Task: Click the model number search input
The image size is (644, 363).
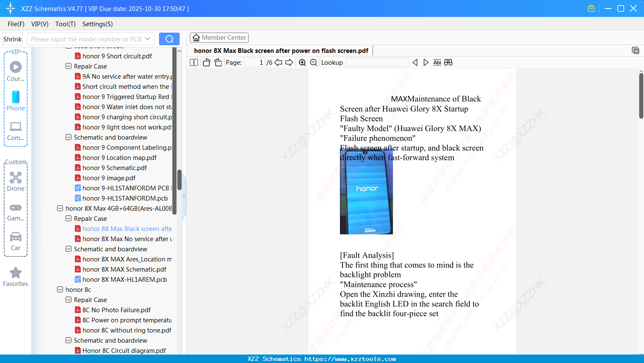Action: [x=86, y=39]
